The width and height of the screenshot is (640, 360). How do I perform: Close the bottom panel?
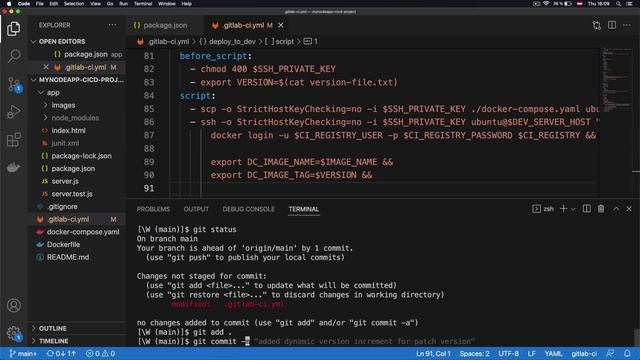click(x=629, y=209)
